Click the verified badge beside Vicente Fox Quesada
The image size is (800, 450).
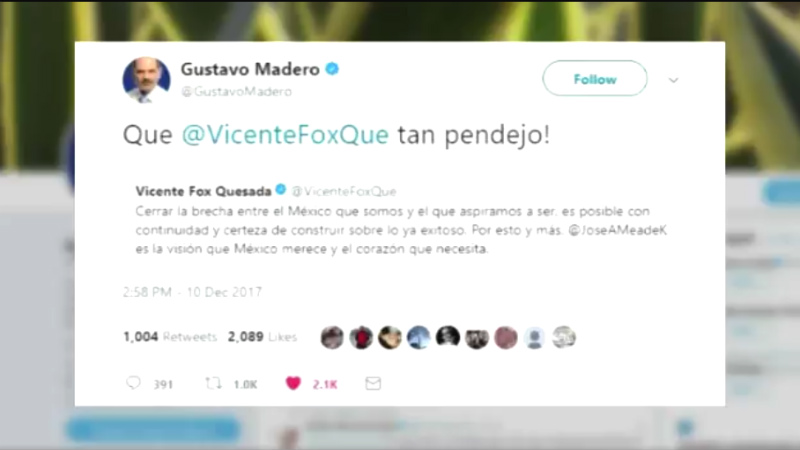[281, 190]
